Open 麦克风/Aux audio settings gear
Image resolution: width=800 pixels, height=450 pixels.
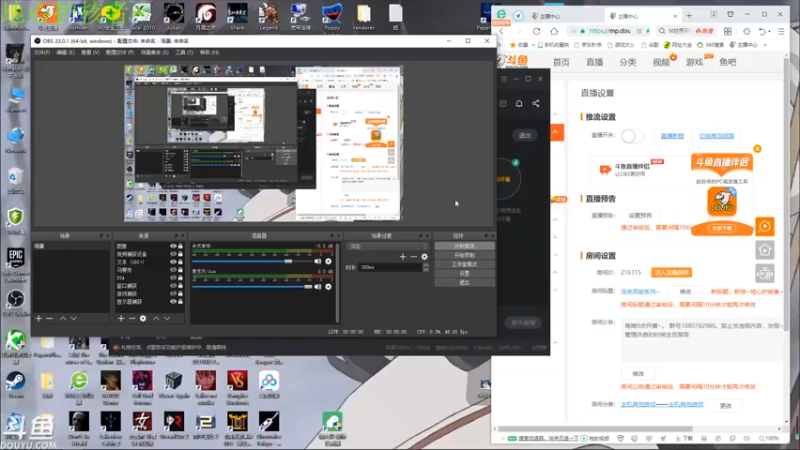(x=329, y=287)
